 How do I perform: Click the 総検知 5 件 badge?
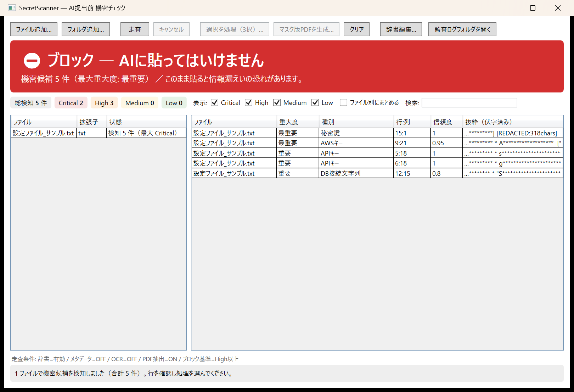[x=31, y=103]
